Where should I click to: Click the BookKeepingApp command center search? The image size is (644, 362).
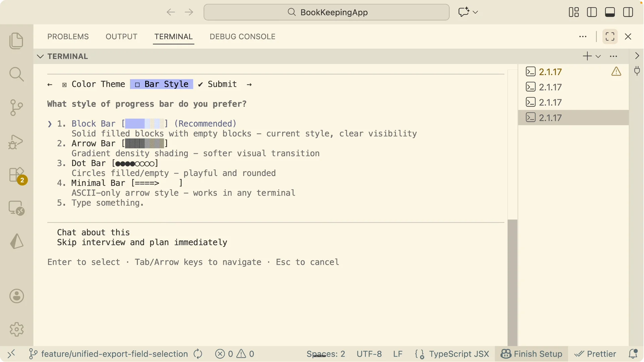pyautogui.click(x=326, y=12)
